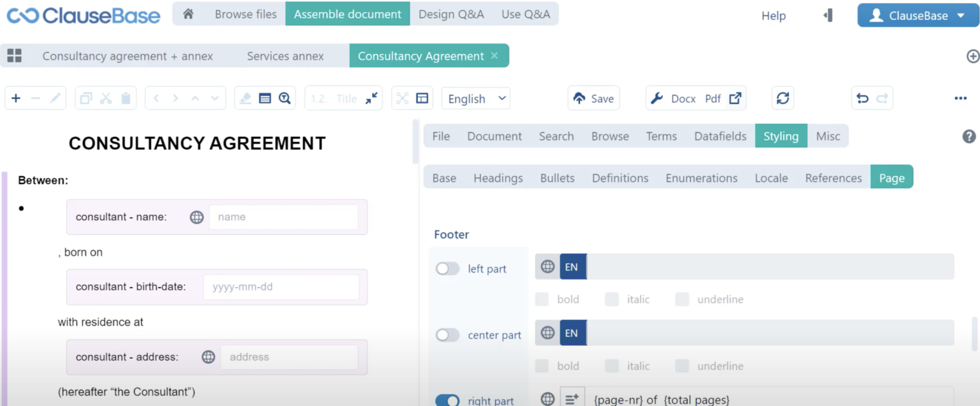Click the collapse arrows icon beside Title
This screenshot has height=406, width=980.
(x=371, y=98)
